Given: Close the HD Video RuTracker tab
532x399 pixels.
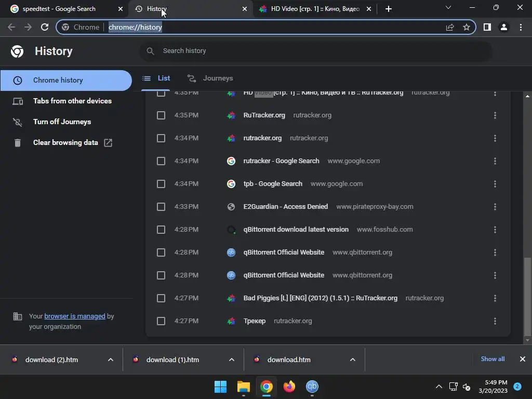Looking at the screenshot, I should (x=369, y=9).
